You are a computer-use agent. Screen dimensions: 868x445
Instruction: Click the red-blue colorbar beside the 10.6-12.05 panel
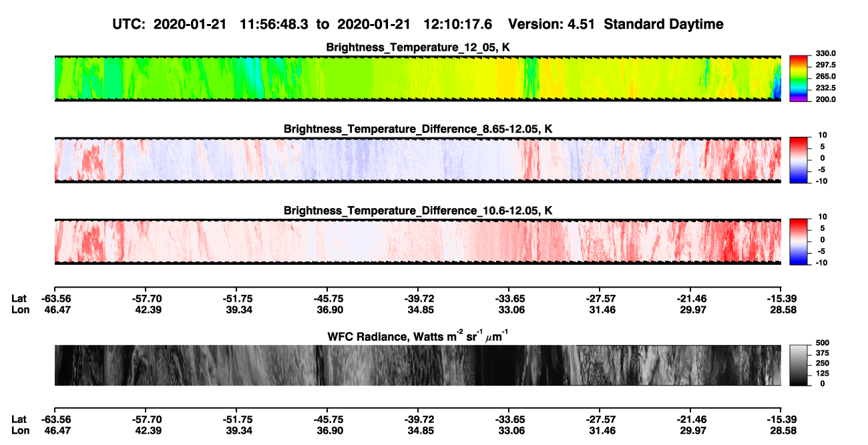[799, 240]
